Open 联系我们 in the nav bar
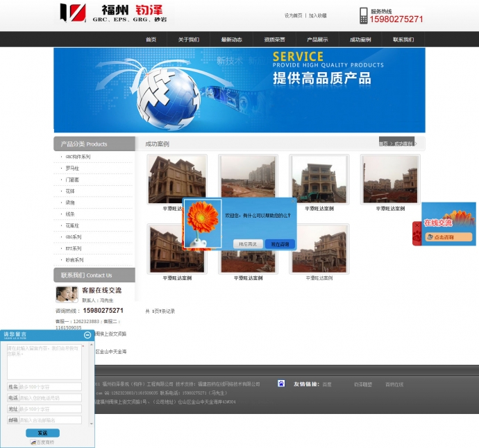The width and height of the screenshot is (479, 448). [403, 40]
